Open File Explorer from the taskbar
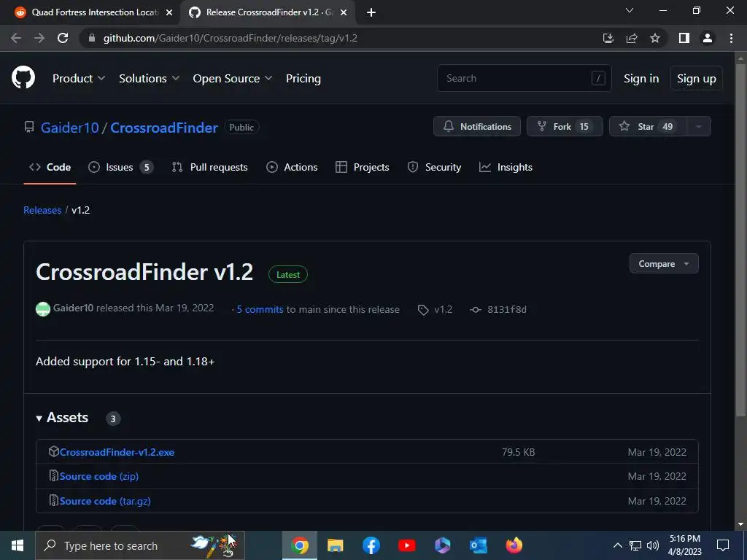This screenshot has height=560, width=747. [x=336, y=545]
